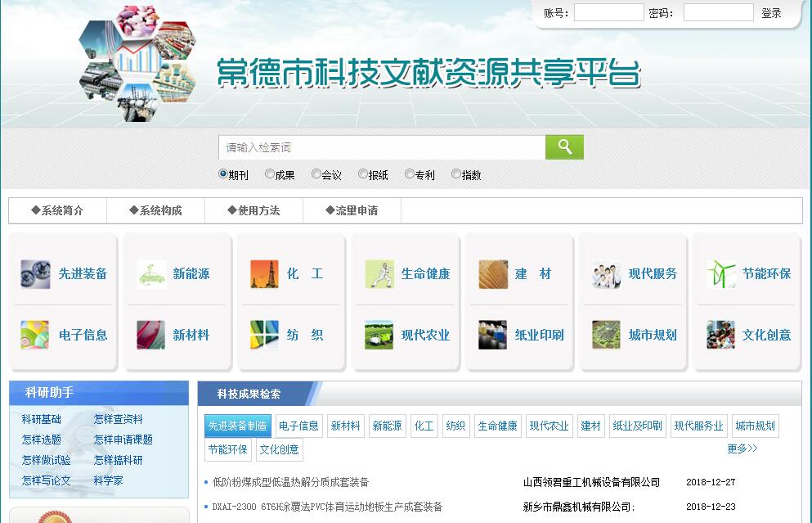Open the 节能环保 windmill icon
The image size is (812, 523).
(721, 274)
